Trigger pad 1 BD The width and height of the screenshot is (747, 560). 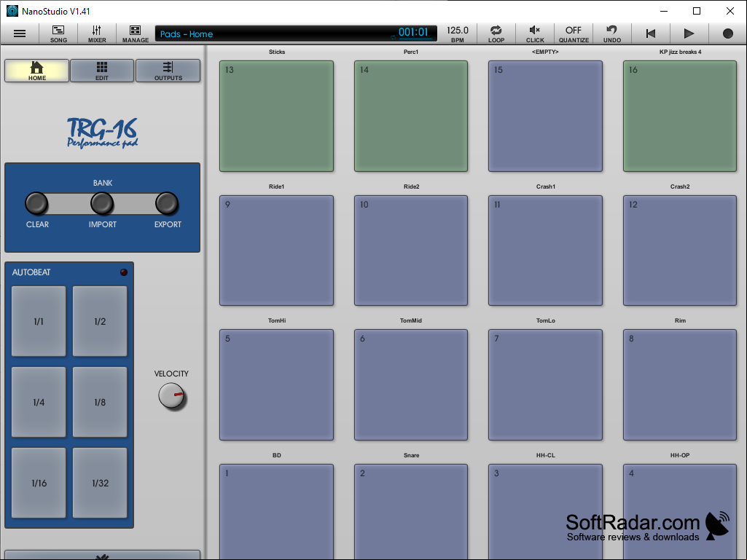(276, 512)
